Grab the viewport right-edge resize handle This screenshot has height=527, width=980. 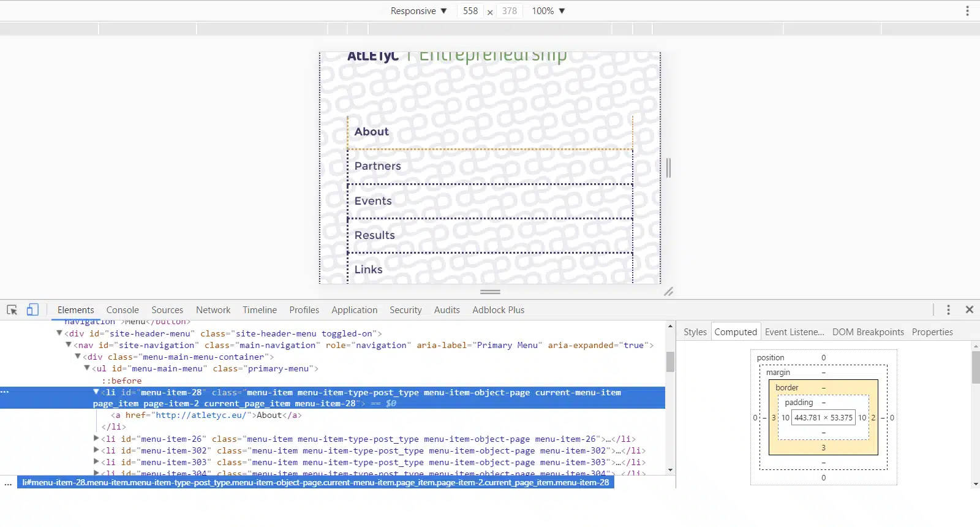[668, 168]
